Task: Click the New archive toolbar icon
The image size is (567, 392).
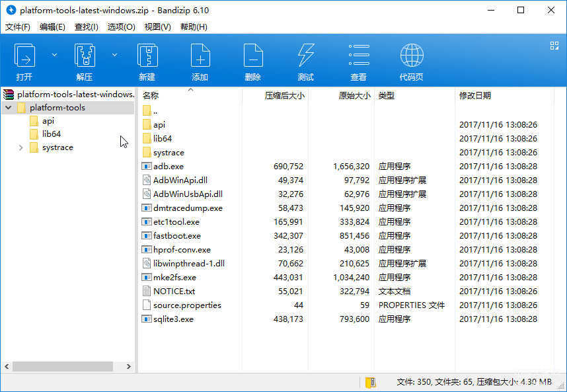Action: (147, 56)
